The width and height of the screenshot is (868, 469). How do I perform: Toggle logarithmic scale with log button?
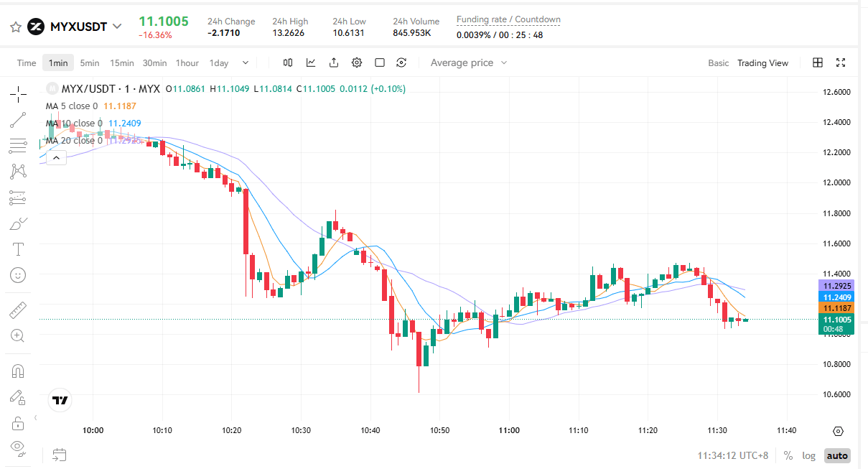coord(809,455)
